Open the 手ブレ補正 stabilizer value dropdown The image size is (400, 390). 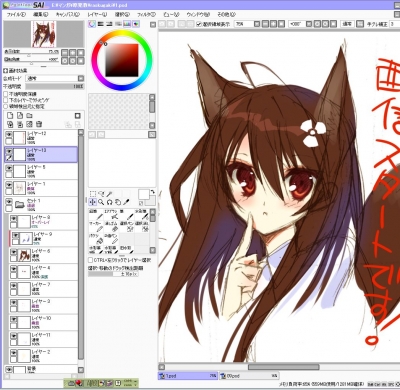(395, 24)
